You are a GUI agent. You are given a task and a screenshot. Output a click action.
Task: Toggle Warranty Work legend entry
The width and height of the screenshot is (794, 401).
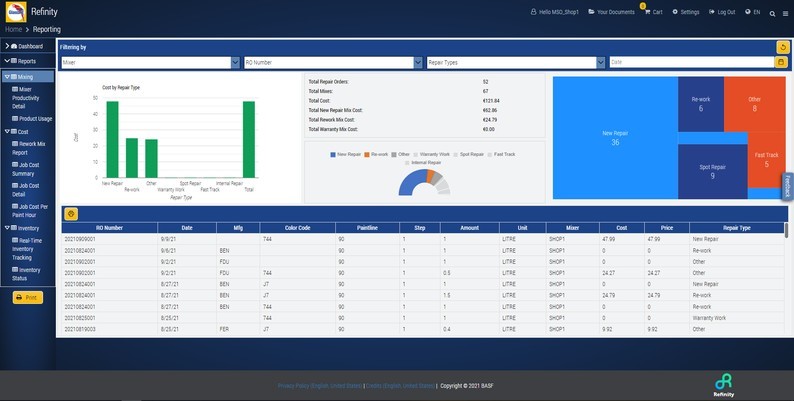coord(431,154)
